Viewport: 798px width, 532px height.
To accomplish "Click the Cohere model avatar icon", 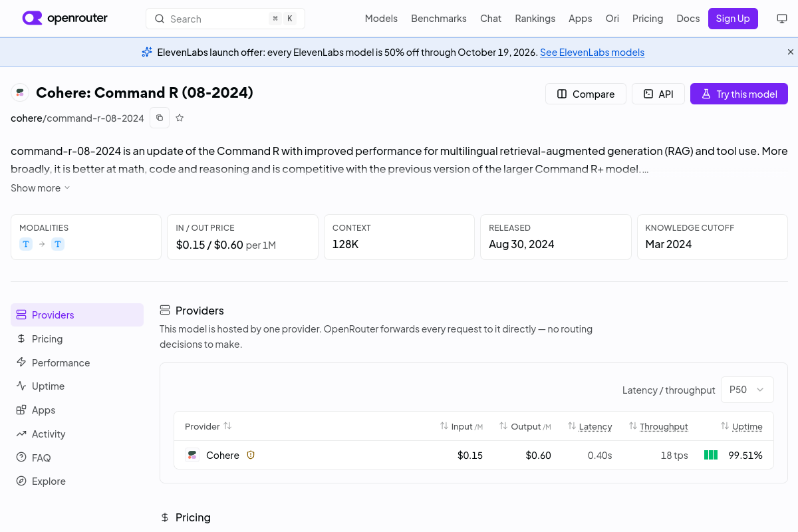I will [20, 93].
